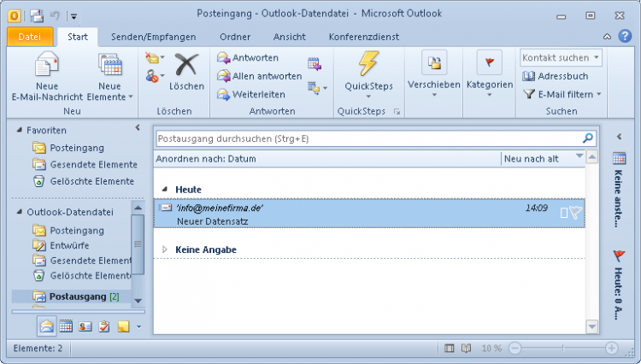This screenshot has height=364, width=641.
Task: Click the Neue E-Mail-Nachricht icon
Action: 47,65
